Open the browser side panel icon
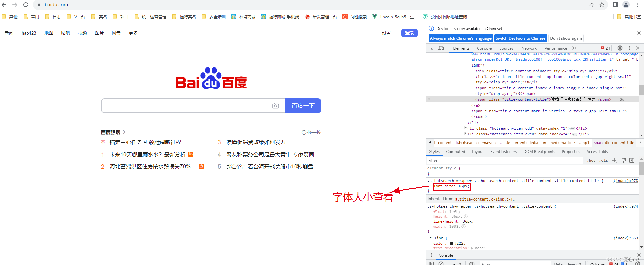The image size is (644, 265). [x=615, y=5]
